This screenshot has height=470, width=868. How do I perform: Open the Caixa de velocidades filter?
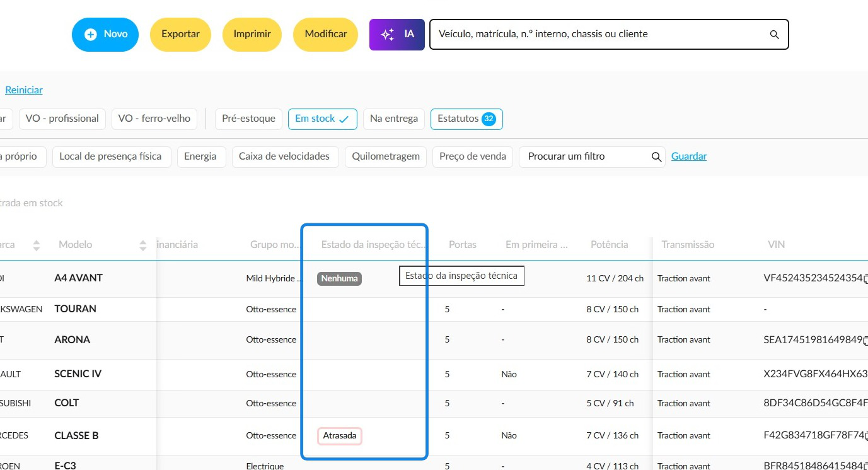click(284, 157)
